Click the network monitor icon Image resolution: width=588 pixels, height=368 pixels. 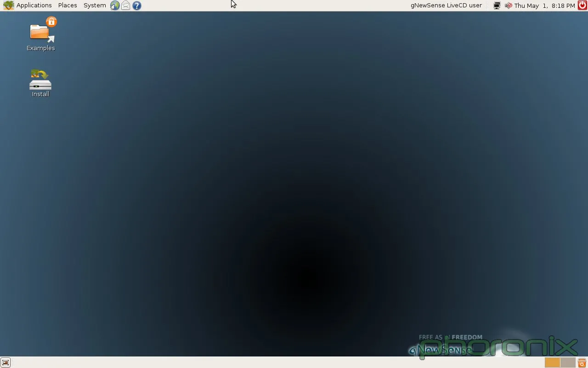[x=497, y=6]
